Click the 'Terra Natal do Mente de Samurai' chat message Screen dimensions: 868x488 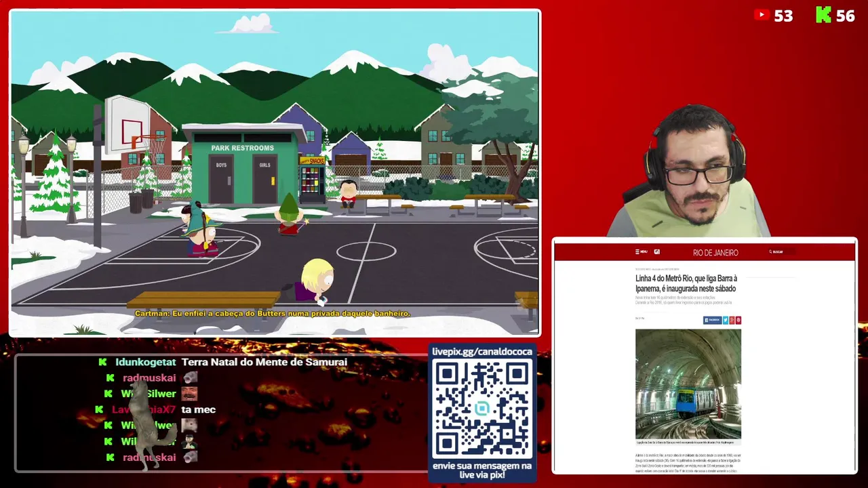coord(264,362)
